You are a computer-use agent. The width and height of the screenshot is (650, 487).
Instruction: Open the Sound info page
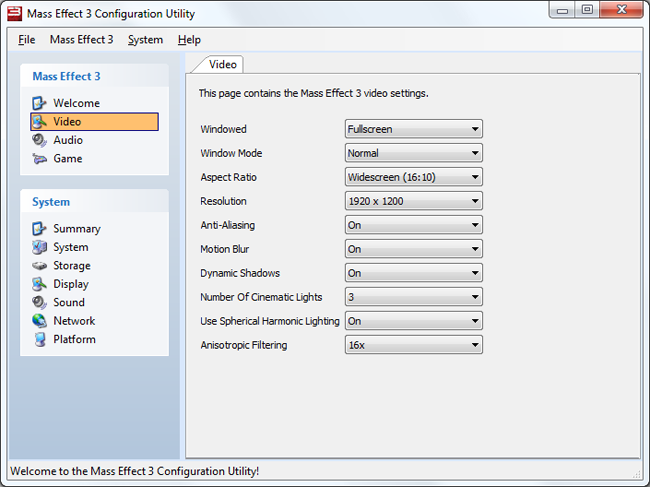pos(69,303)
